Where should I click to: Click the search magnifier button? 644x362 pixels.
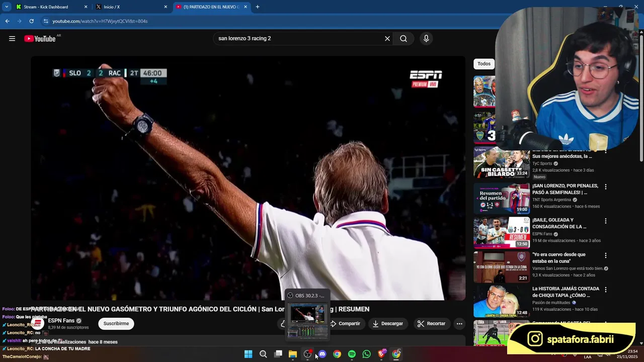tap(404, 39)
